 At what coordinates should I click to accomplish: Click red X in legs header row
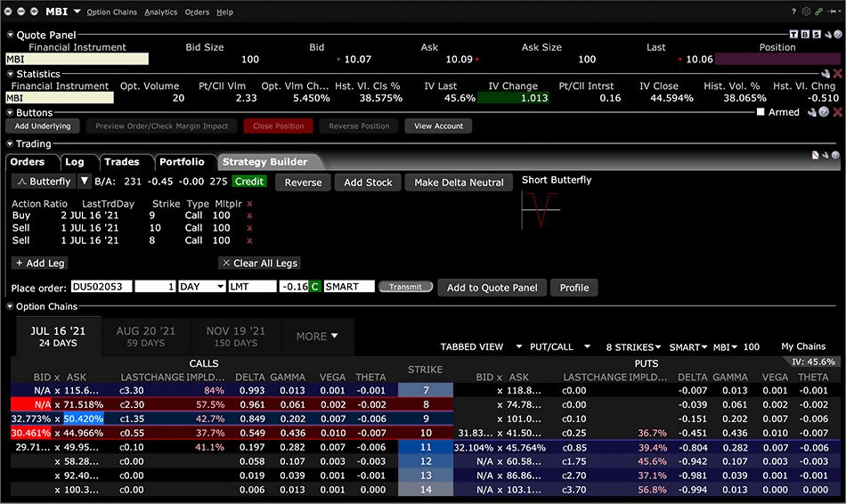(249, 204)
